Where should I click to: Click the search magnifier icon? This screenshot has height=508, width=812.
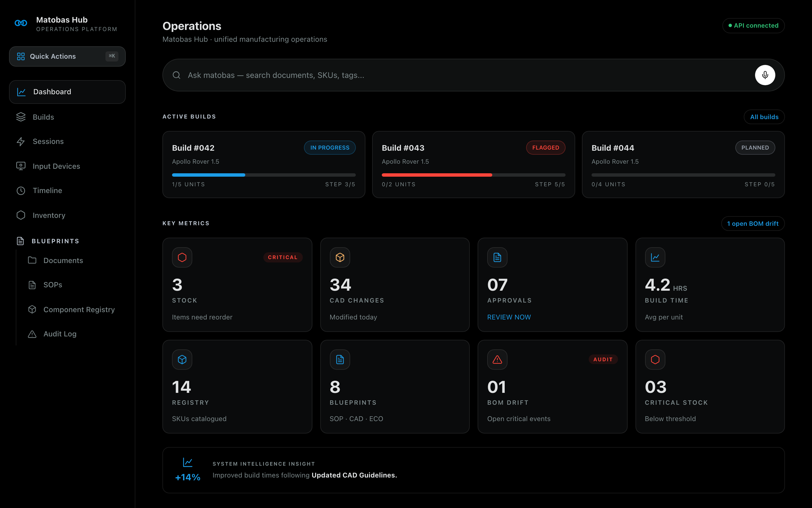pos(176,75)
